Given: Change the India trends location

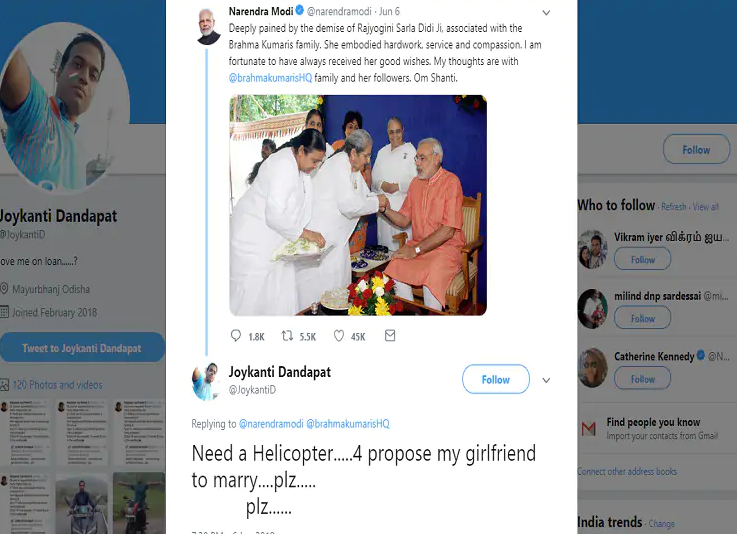Looking at the screenshot, I should pos(661,524).
